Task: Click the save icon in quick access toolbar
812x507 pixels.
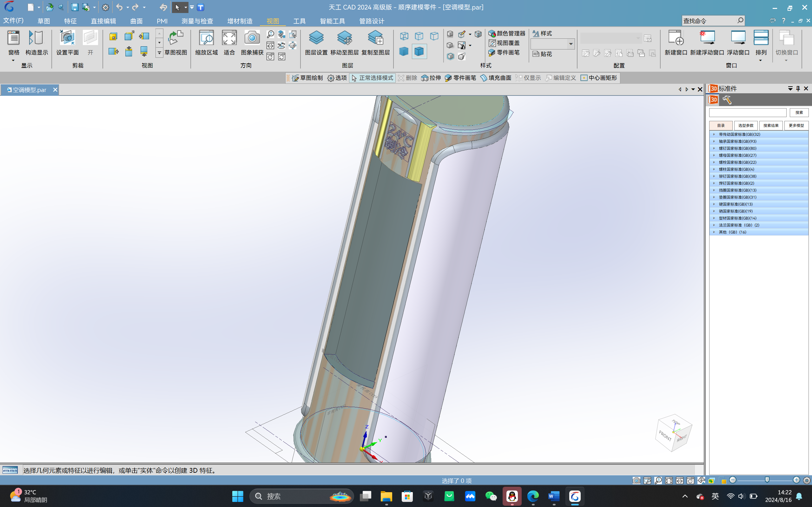Action: pos(75,7)
